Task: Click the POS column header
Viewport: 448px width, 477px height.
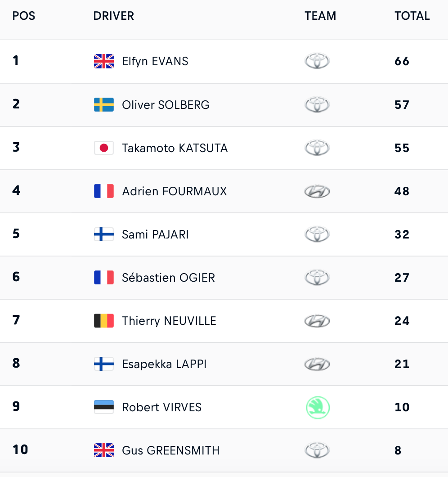Action: (24, 16)
